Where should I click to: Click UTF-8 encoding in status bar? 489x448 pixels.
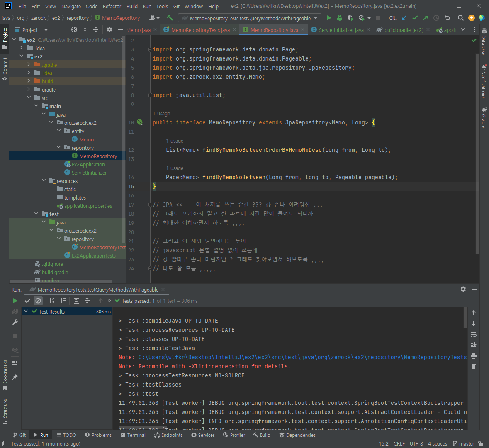416,443
